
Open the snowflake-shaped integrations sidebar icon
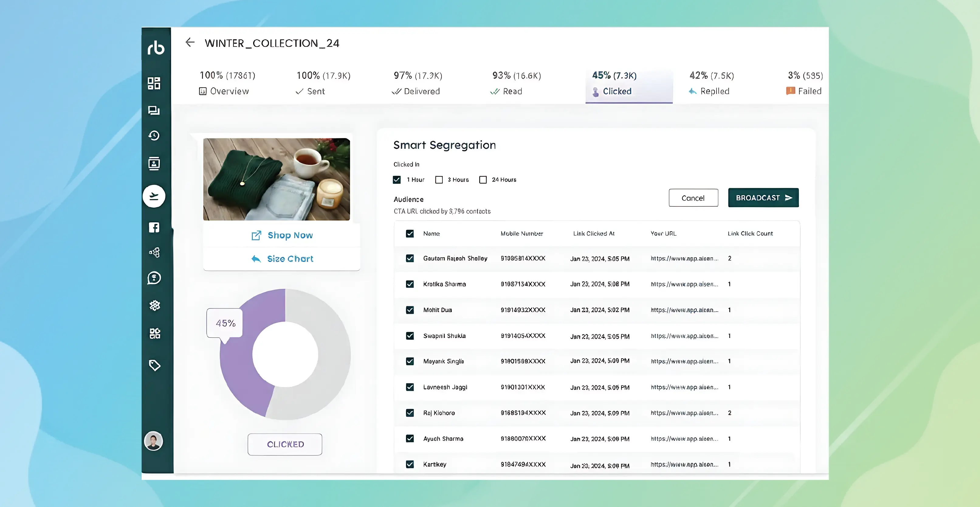154,305
